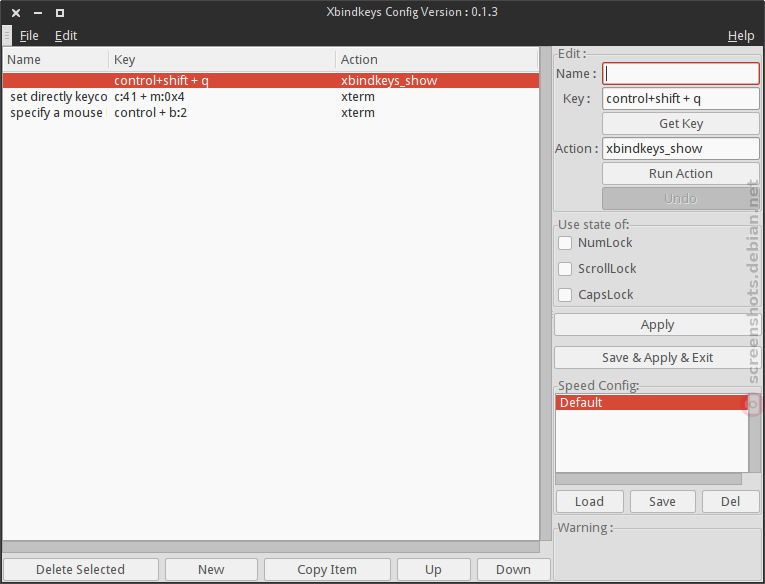Sort by the Key column header
The image size is (765, 584).
click(222, 60)
